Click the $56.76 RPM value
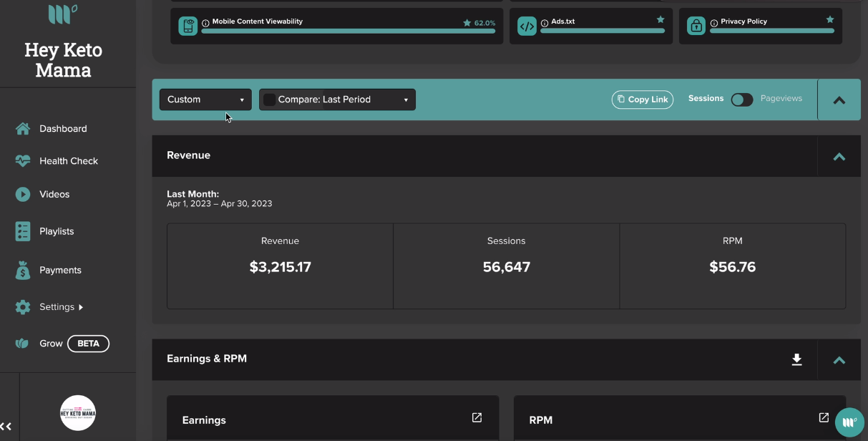868x441 pixels. [x=733, y=267]
